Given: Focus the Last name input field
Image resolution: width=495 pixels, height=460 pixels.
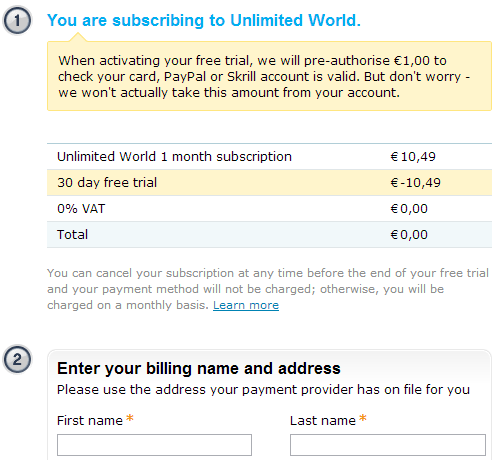Looking at the screenshot, I should pos(388,445).
